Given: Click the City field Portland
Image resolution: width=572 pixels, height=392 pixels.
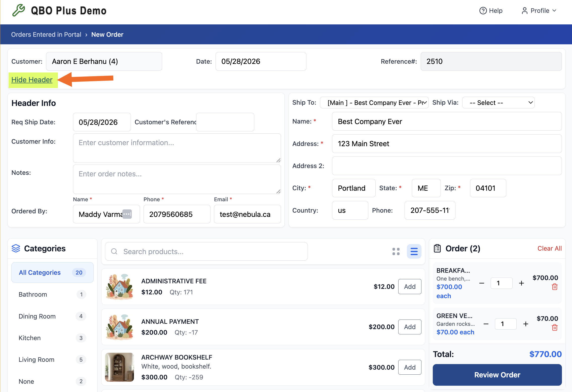Looking at the screenshot, I should pos(353,188).
